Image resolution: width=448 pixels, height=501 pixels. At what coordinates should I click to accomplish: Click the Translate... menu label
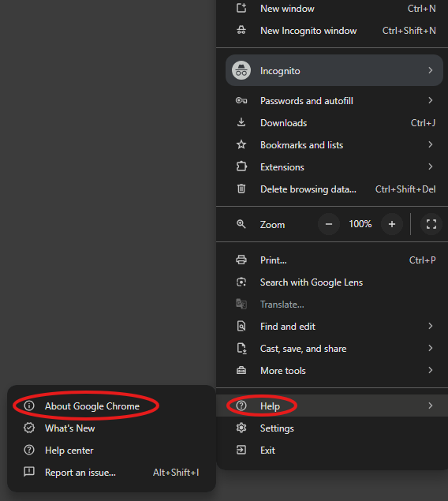coord(282,305)
